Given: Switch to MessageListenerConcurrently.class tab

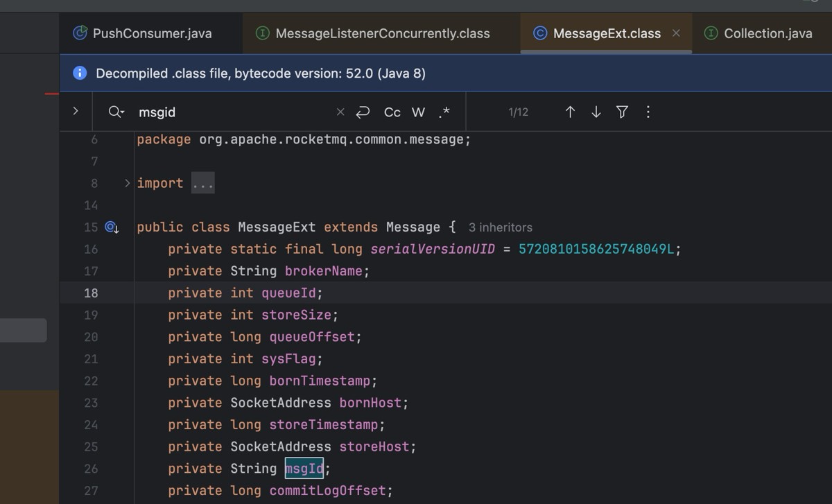Looking at the screenshot, I should pyautogui.click(x=373, y=33).
